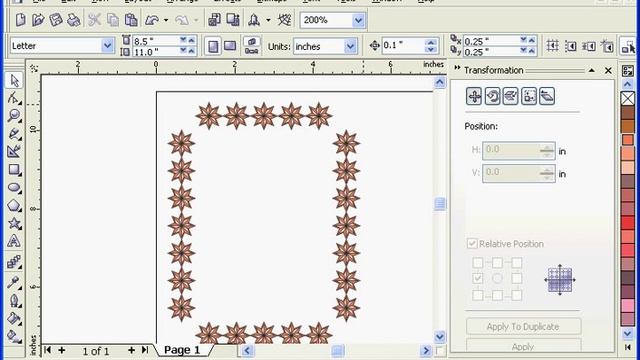
Task: Go to the last page button
Action: [144, 350]
